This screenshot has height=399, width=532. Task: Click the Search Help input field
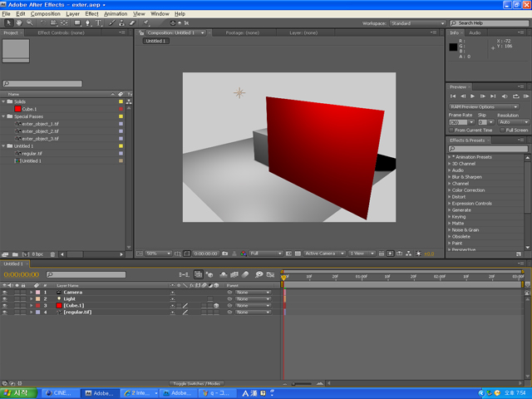(x=489, y=23)
